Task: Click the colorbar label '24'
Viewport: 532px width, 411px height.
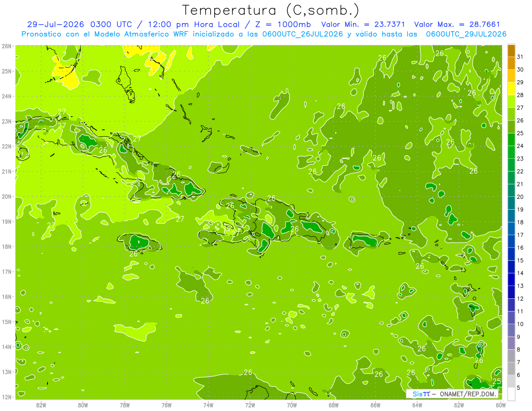Action: 520,146
